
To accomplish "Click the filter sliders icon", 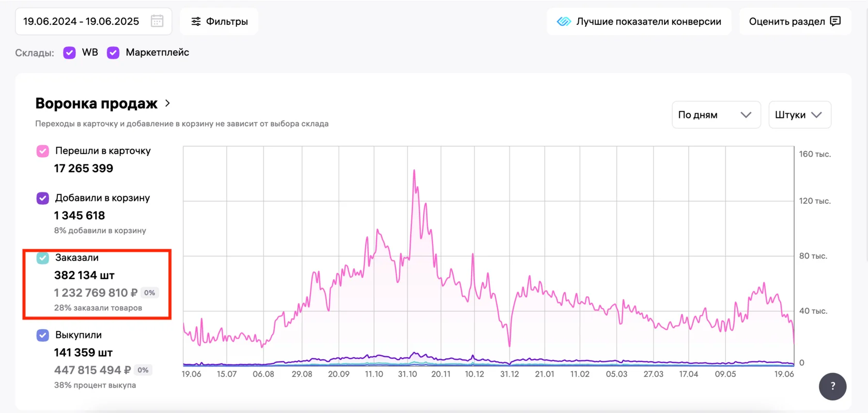I will click(x=196, y=21).
